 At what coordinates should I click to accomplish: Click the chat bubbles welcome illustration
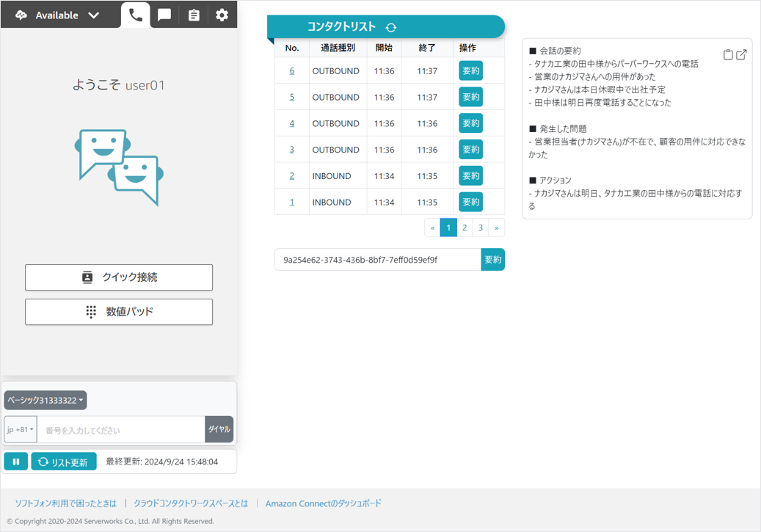119,167
